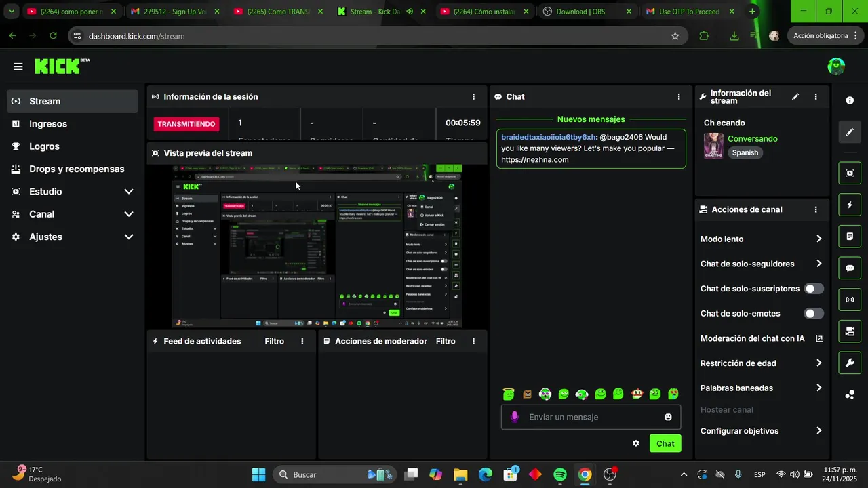The image size is (868, 488).
Task: Open three-dot menu of Chat panel
Action: tap(679, 97)
